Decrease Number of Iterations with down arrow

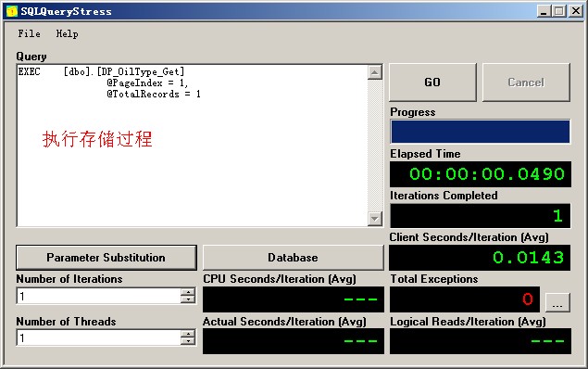click(188, 300)
